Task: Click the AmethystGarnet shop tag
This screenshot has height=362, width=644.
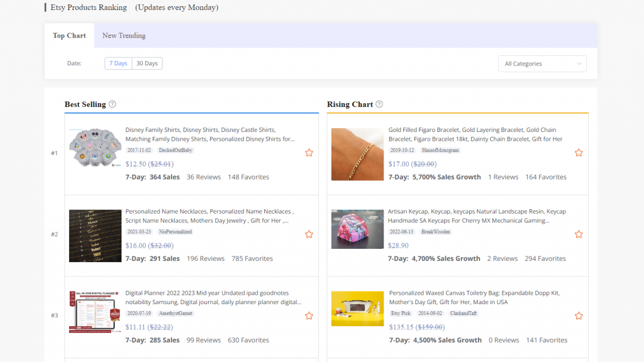Action: click(x=177, y=313)
